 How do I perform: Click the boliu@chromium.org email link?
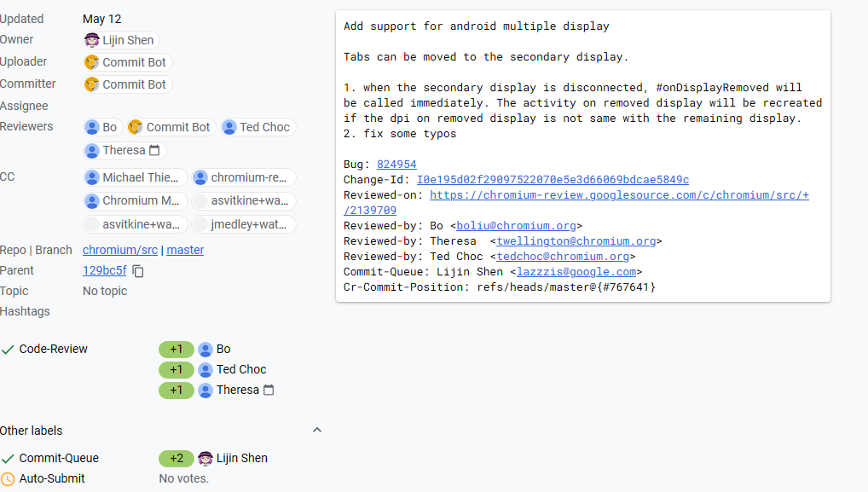[516, 226]
